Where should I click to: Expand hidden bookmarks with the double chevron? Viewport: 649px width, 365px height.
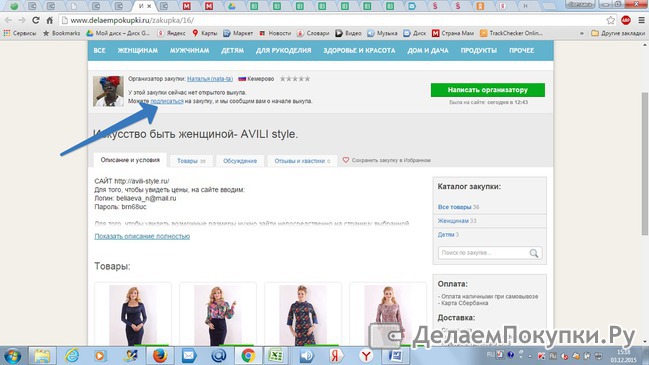click(582, 33)
